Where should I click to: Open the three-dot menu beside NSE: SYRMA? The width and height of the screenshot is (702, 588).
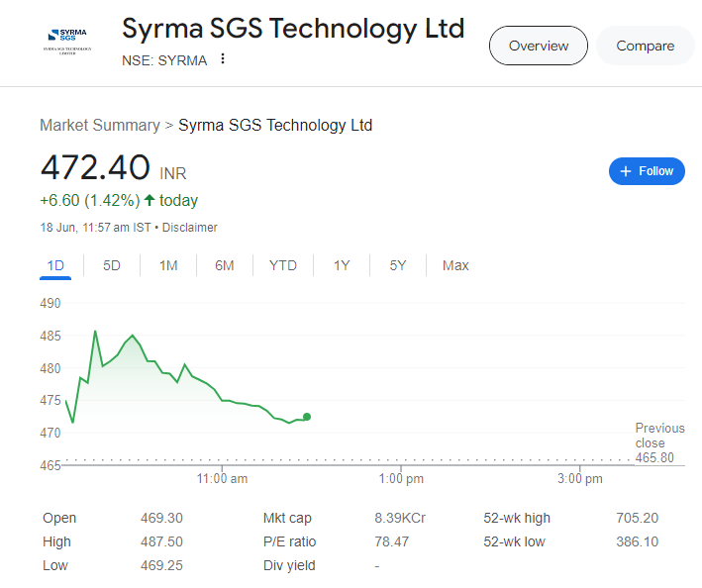point(223,58)
